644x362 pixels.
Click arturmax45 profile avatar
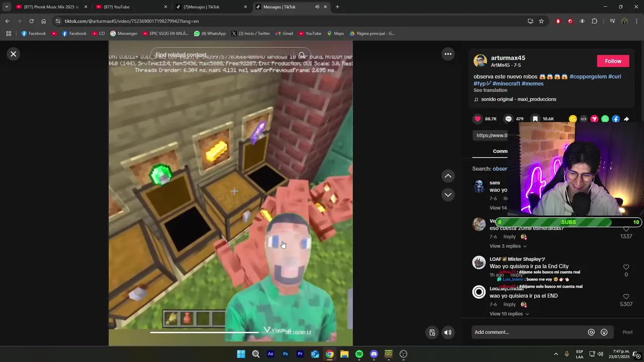click(480, 61)
